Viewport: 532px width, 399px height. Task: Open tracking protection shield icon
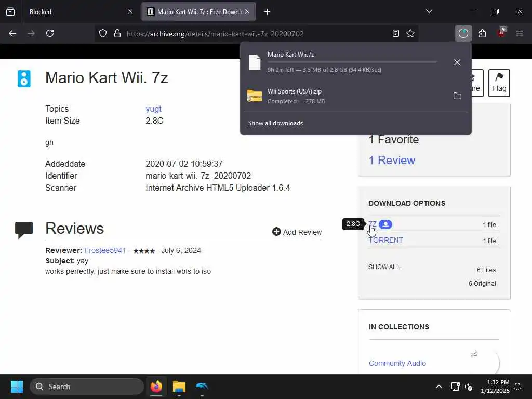[x=103, y=34]
